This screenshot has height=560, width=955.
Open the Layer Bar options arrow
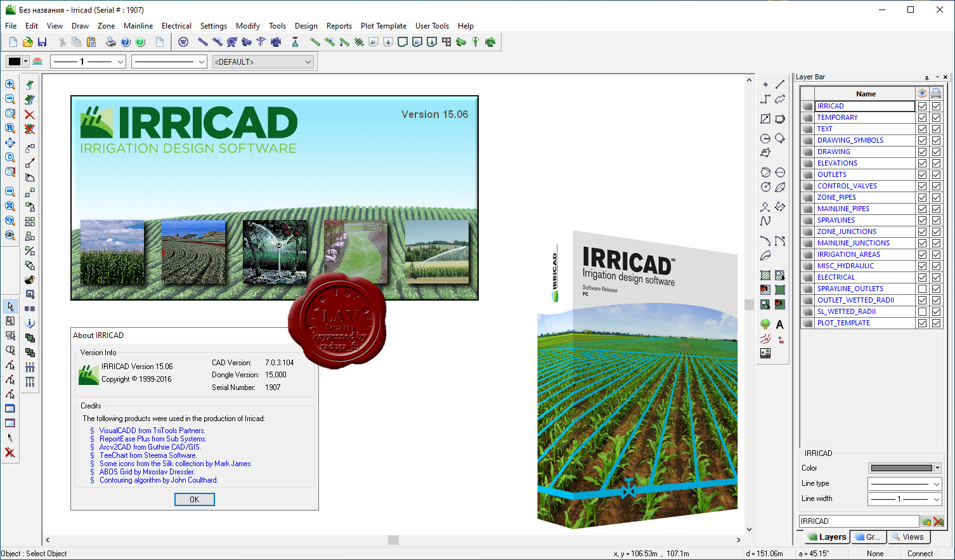pyautogui.click(x=937, y=77)
